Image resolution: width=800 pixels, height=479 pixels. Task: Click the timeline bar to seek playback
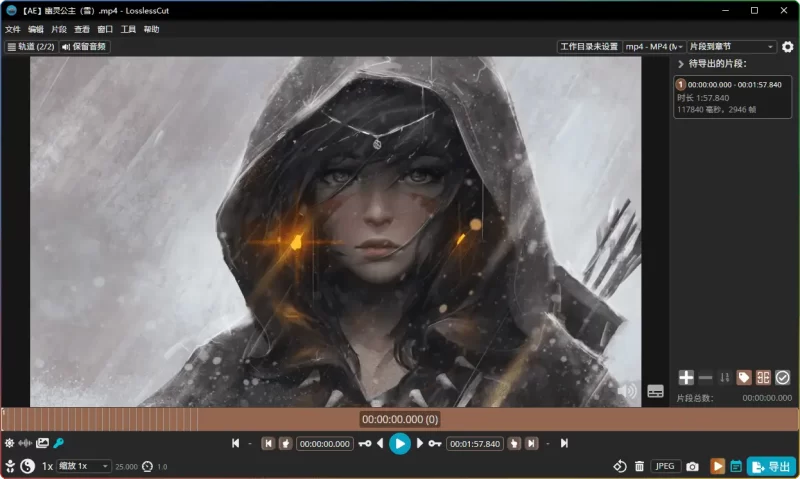click(x=400, y=419)
